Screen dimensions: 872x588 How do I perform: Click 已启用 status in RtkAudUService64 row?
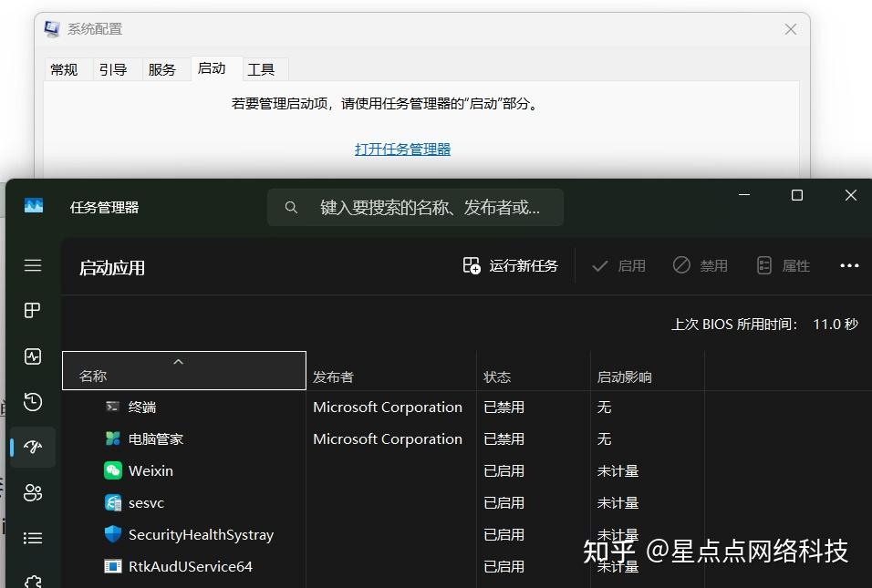503,566
